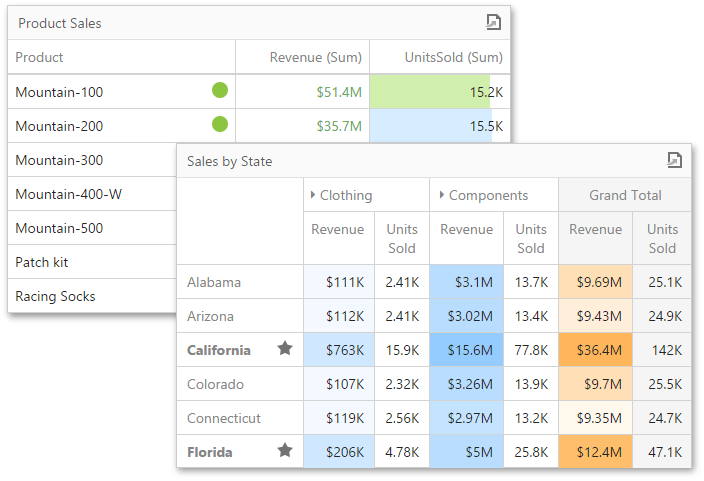This screenshot has height=481, width=704.
Task: Select the Racing Socks product row
Action: [56, 296]
